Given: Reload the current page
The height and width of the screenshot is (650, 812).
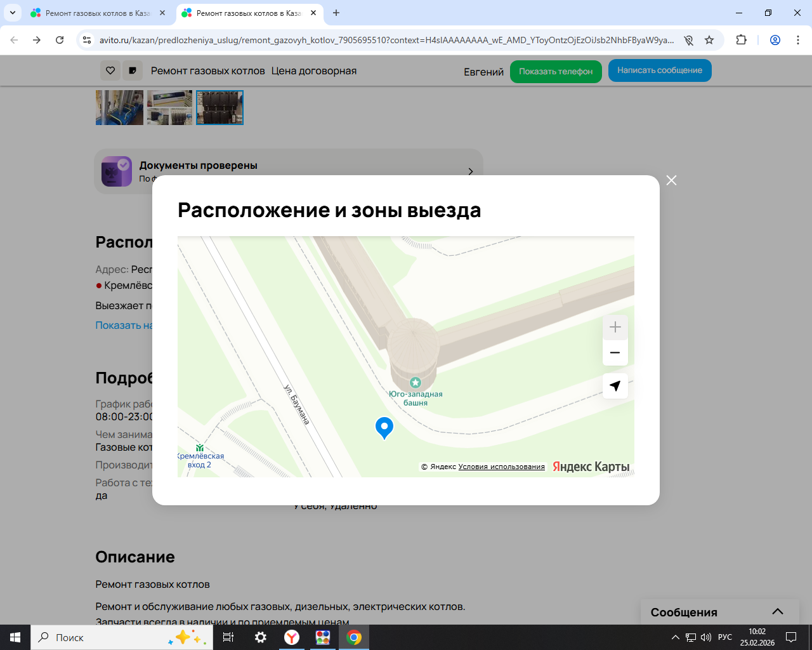Looking at the screenshot, I should (60, 40).
